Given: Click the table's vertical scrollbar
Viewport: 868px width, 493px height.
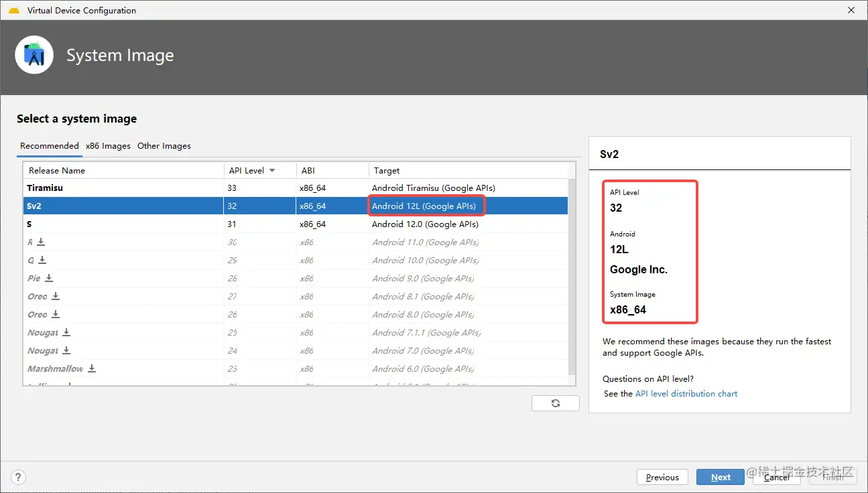Looking at the screenshot, I should point(572,277).
